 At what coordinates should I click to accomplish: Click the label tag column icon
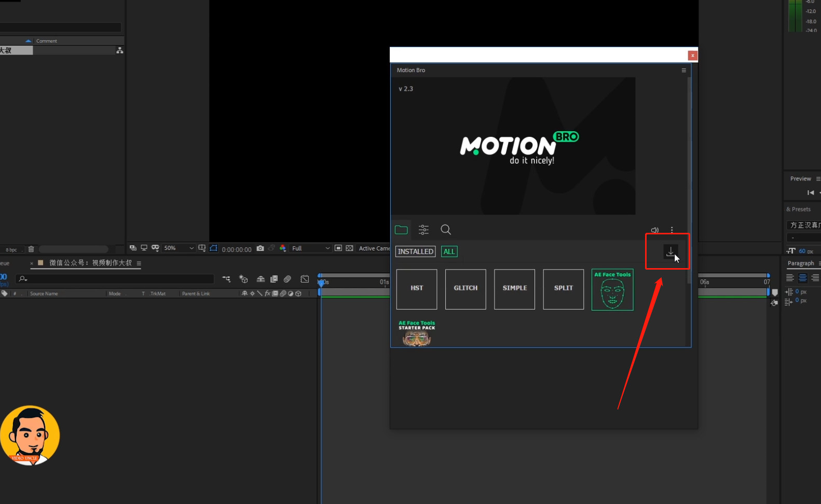[x=5, y=293]
